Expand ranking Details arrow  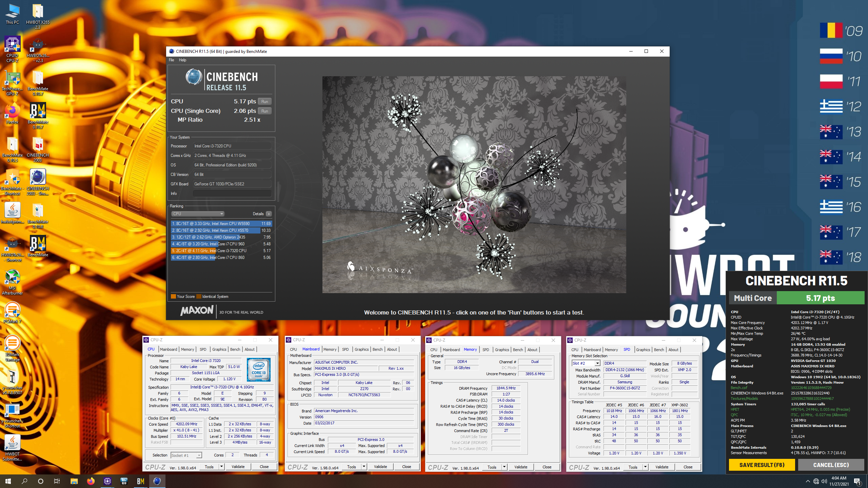coord(269,214)
